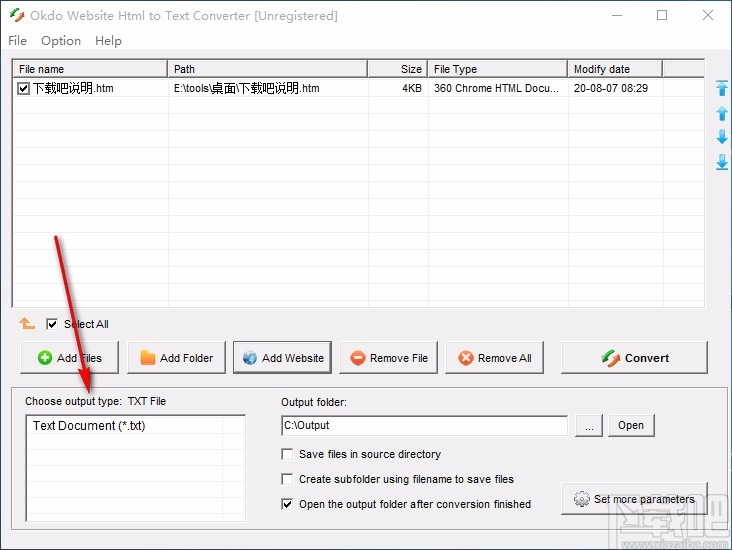Click the 20-08-07 08:29 date cell

point(611,88)
